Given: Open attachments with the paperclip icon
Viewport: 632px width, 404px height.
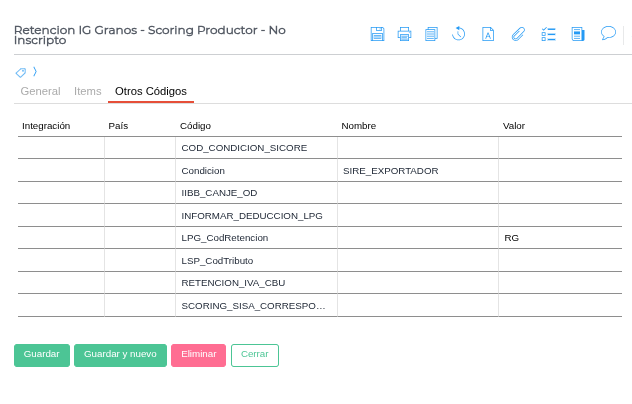Looking at the screenshot, I should tap(518, 34).
